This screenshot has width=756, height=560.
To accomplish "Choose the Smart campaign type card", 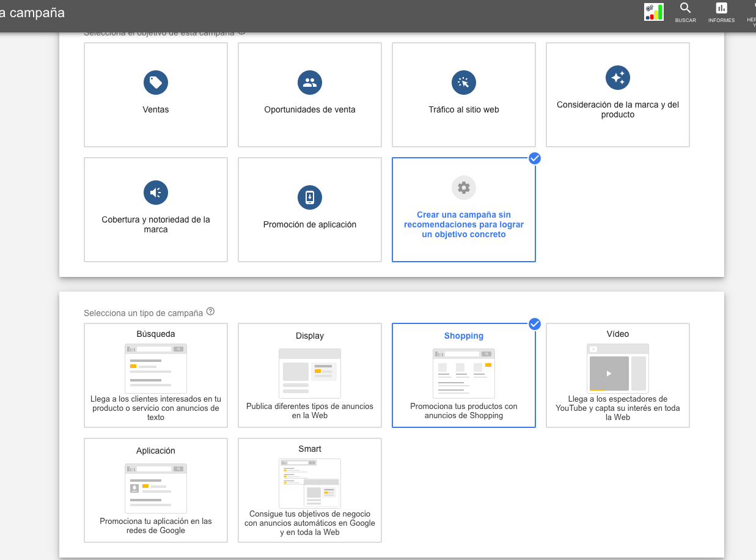I will click(x=310, y=490).
